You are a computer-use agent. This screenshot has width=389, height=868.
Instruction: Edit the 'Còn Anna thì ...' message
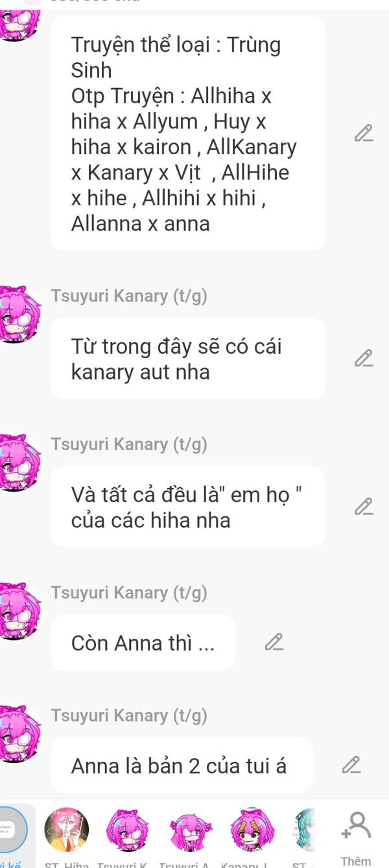(x=274, y=642)
